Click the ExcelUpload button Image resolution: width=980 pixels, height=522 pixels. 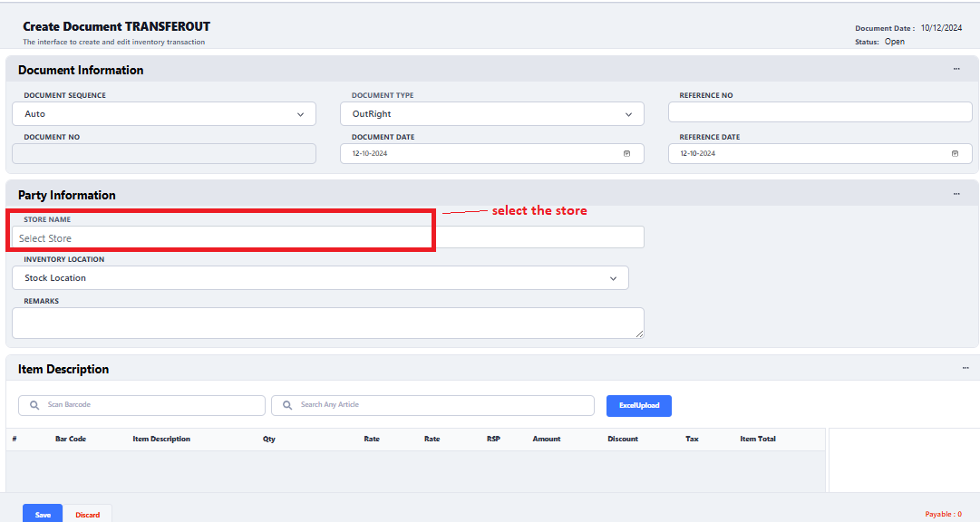click(639, 405)
